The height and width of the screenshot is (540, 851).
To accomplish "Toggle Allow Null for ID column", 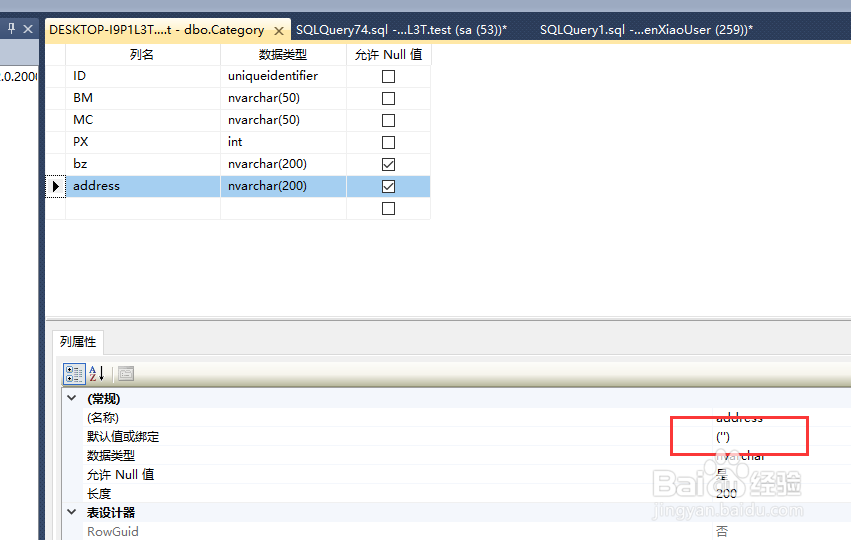I will point(388,77).
